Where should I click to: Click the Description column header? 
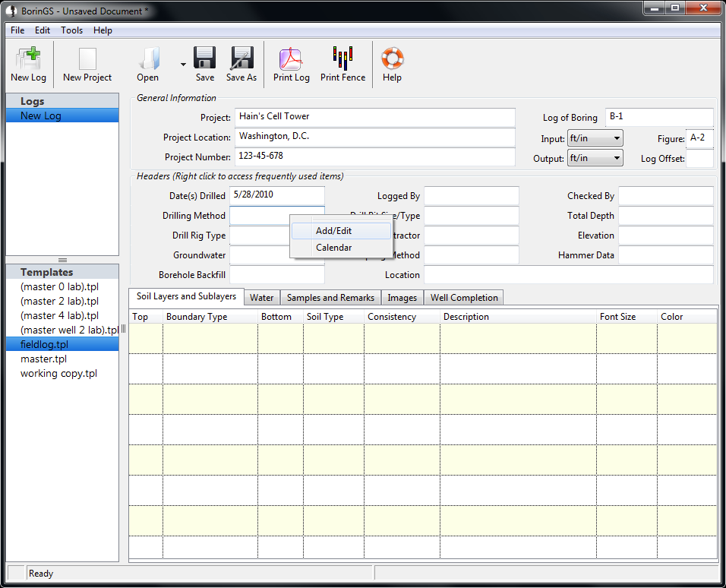tap(466, 317)
